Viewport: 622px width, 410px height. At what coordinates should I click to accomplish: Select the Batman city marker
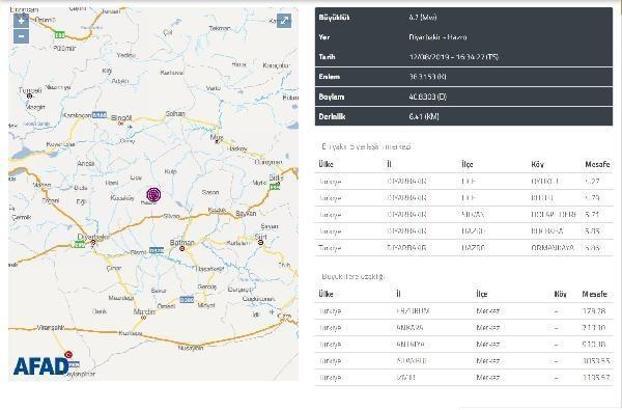click(182, 249)
